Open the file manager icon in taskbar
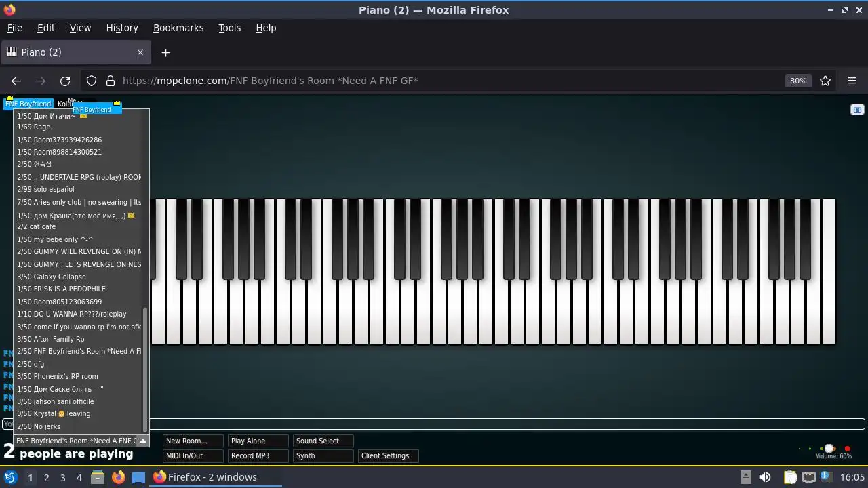This screenshot has width=868, height=488. (98, 477)
